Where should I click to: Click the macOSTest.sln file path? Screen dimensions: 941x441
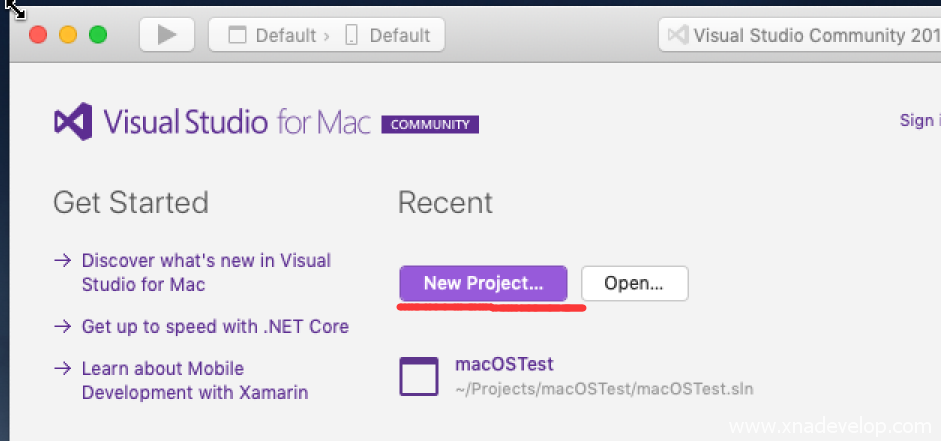click(604, 388)
